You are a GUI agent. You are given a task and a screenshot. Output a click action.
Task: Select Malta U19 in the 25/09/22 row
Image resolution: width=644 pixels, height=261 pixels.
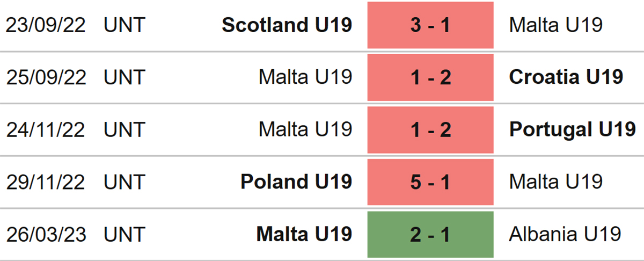click(305, 77)
